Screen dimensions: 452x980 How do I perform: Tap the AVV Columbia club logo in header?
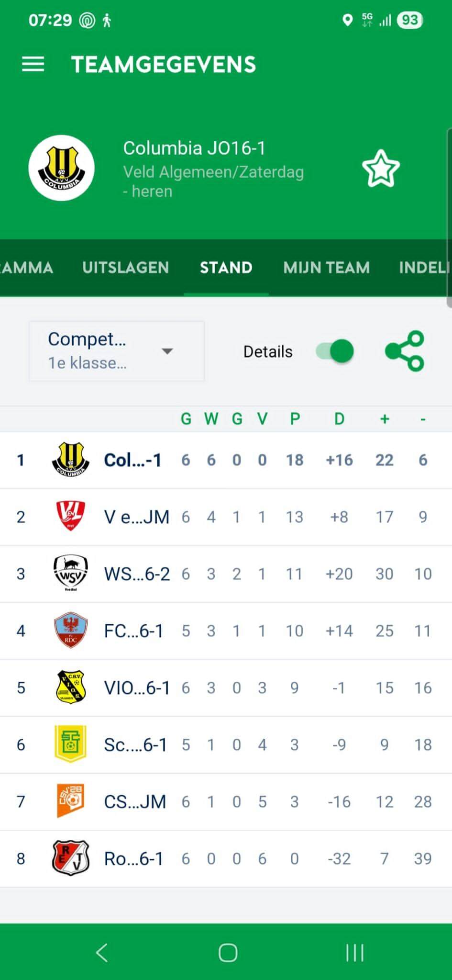click(62, 168)
